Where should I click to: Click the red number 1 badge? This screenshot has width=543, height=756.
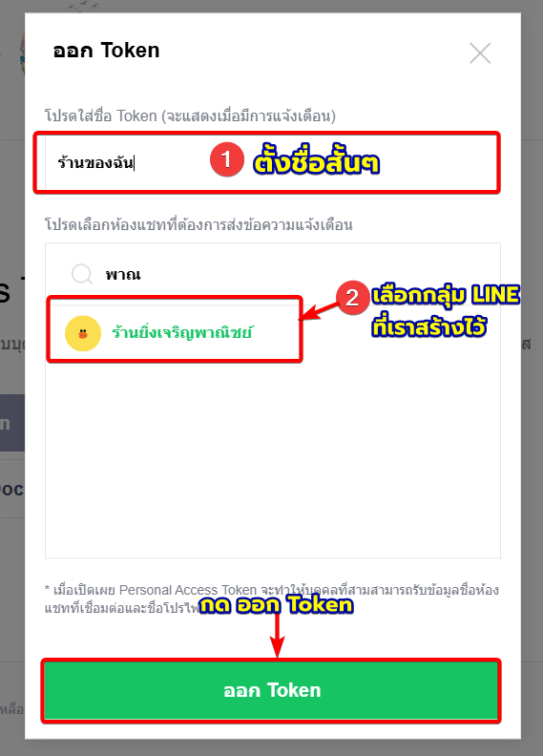click(226, 159)
